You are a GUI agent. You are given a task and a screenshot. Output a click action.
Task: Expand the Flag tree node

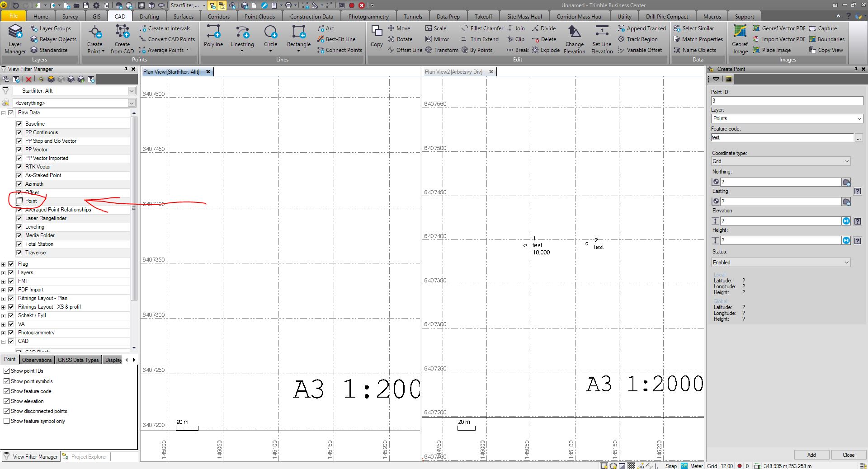pyautogui.click(x=4, y=264)
